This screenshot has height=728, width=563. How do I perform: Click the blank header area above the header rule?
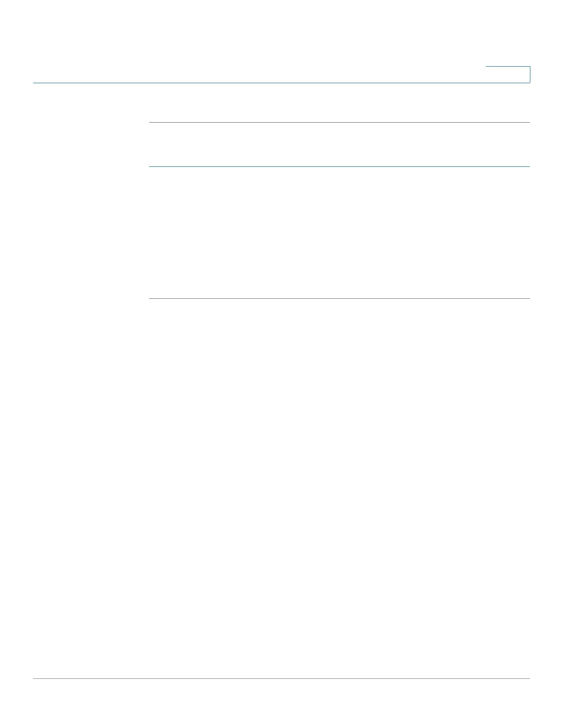(258, 41)
